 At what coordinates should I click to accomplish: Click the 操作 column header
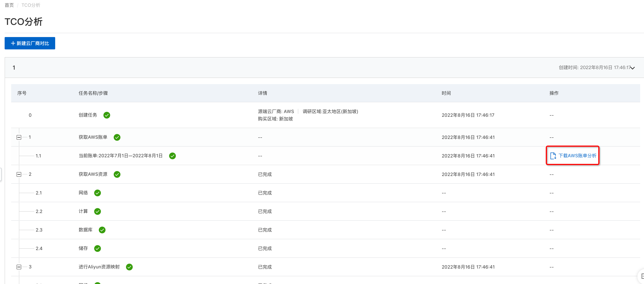pos(554,93)
